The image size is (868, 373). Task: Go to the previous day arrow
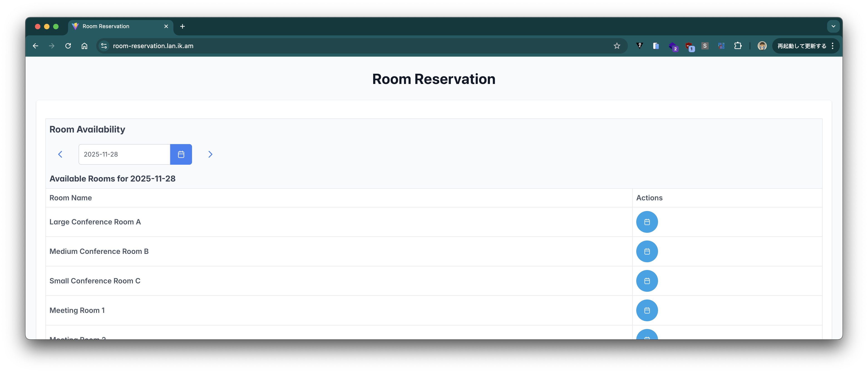point(60,154)
